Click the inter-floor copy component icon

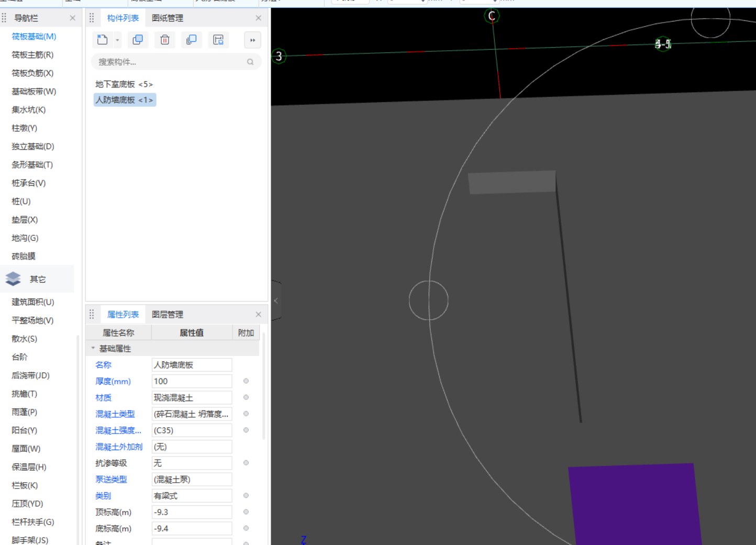tap(192, 40)
